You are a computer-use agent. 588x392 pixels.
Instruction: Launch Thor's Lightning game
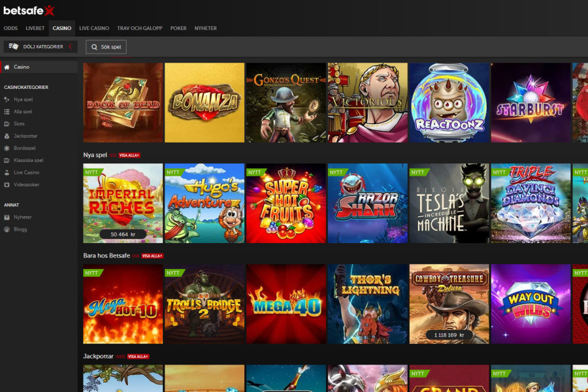tap(367, 304)
